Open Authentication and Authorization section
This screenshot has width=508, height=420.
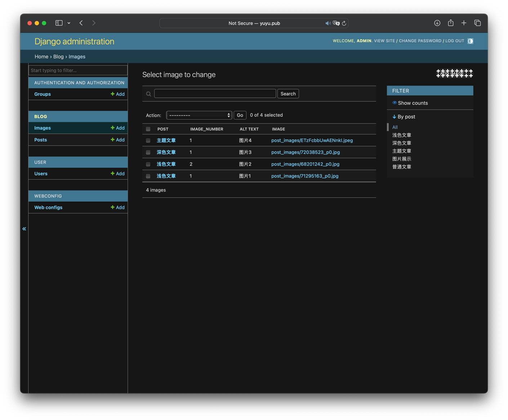(x=79, y=83)
